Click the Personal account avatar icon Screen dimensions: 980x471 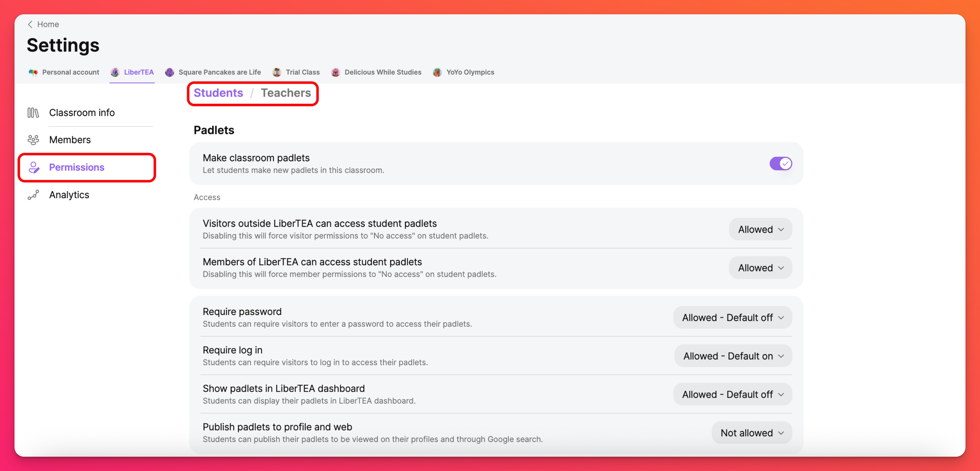click(33, 72)
